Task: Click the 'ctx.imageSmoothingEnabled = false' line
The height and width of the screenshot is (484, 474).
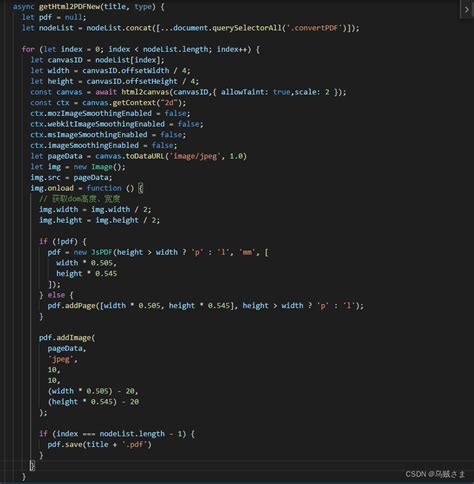Action: coord(104,145)
